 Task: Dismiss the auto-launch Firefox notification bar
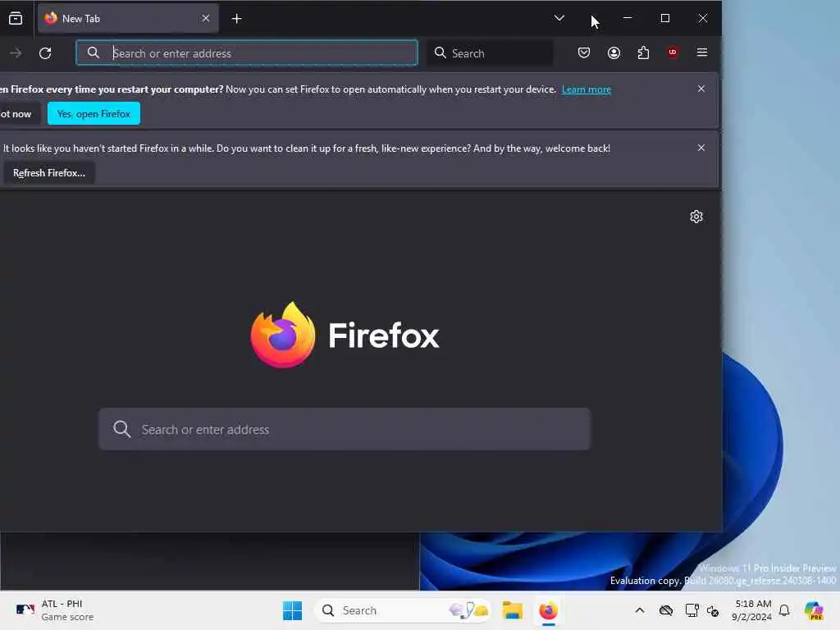coord(701,89)
